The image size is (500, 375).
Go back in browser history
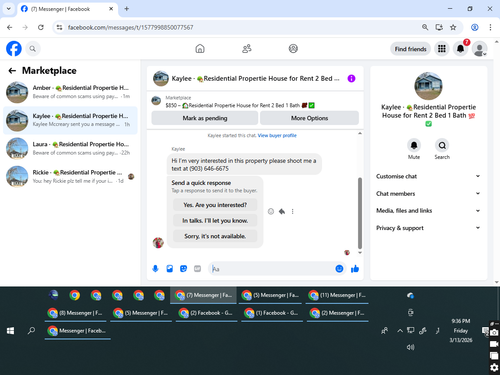point(10,27)
